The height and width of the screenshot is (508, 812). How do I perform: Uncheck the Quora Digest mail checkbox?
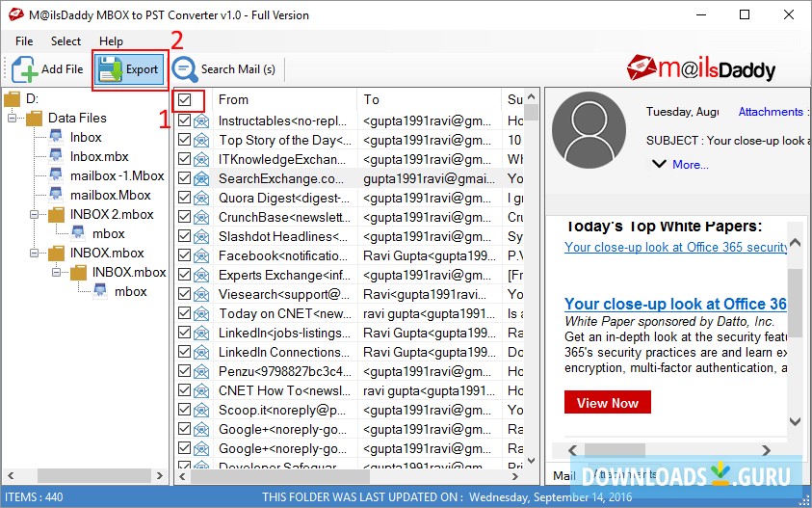184,198
